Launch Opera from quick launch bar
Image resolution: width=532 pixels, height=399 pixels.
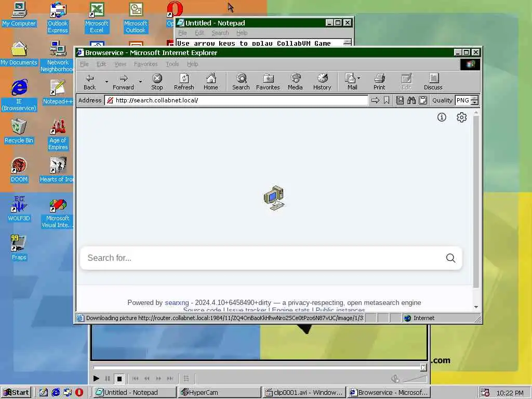click(79, 392)
